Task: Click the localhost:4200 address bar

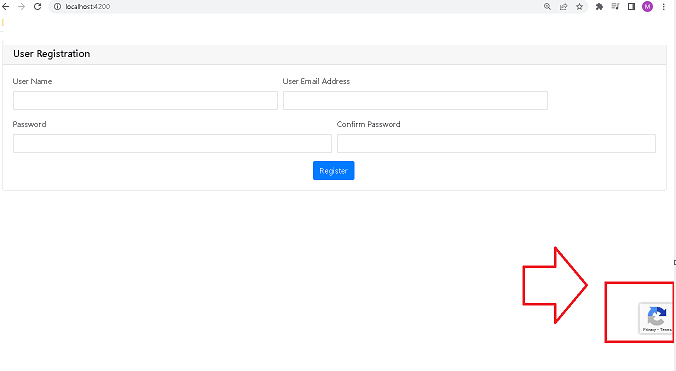Action: (302, 6)
